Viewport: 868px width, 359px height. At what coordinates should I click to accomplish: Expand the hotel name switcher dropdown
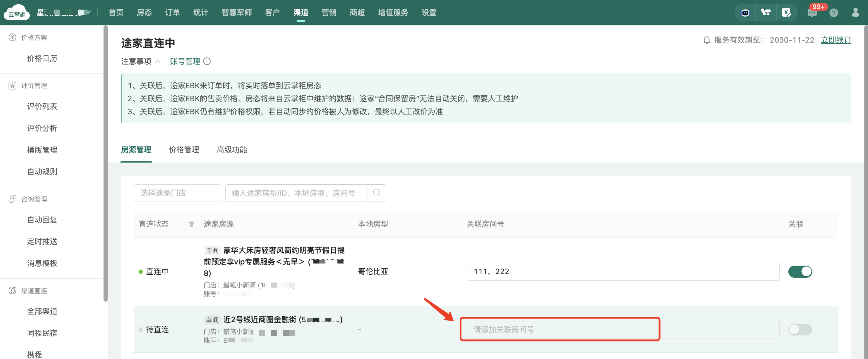pyautogui.click(x=88, y=12)
